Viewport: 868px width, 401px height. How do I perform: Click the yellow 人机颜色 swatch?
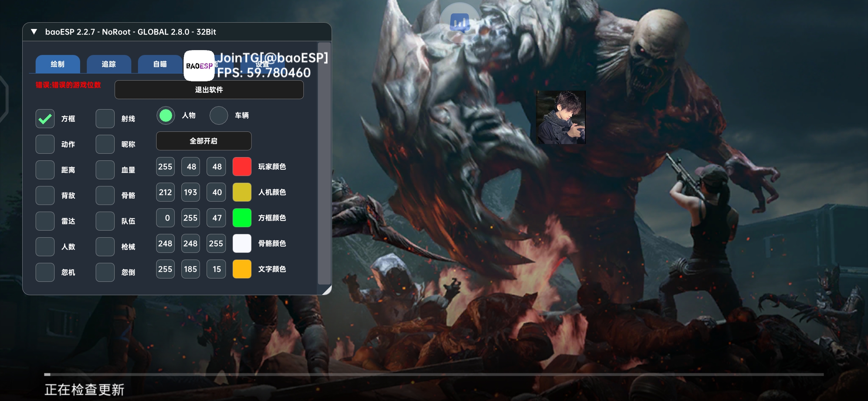point(242,192)
